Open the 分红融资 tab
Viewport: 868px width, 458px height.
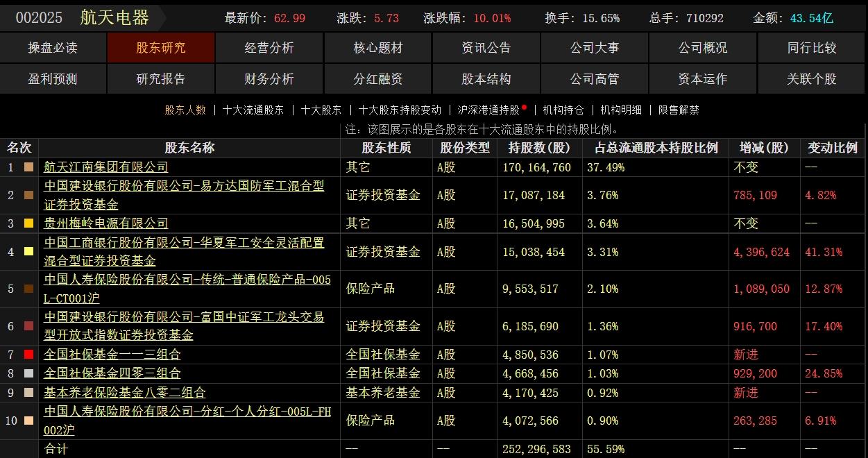tap(378, 79)
